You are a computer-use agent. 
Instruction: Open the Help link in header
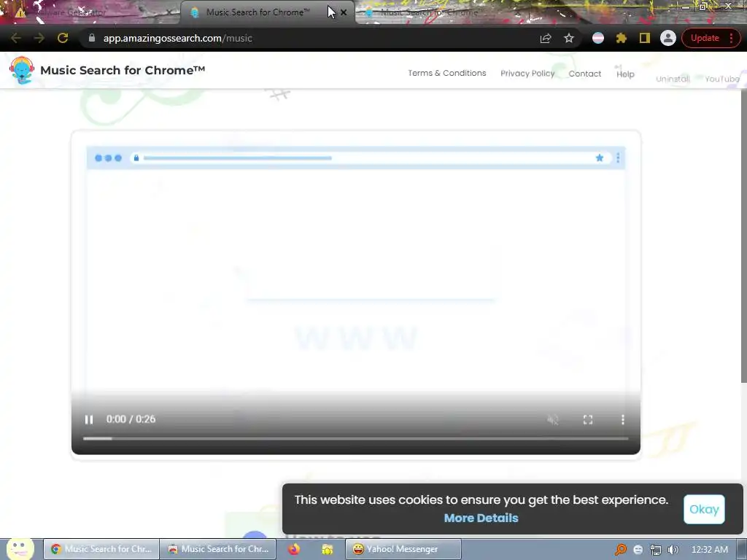(x=625, y=74)
